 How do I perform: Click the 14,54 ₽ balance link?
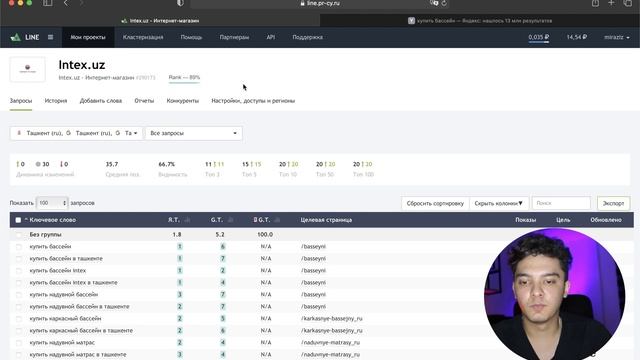(x=576, y=37)
